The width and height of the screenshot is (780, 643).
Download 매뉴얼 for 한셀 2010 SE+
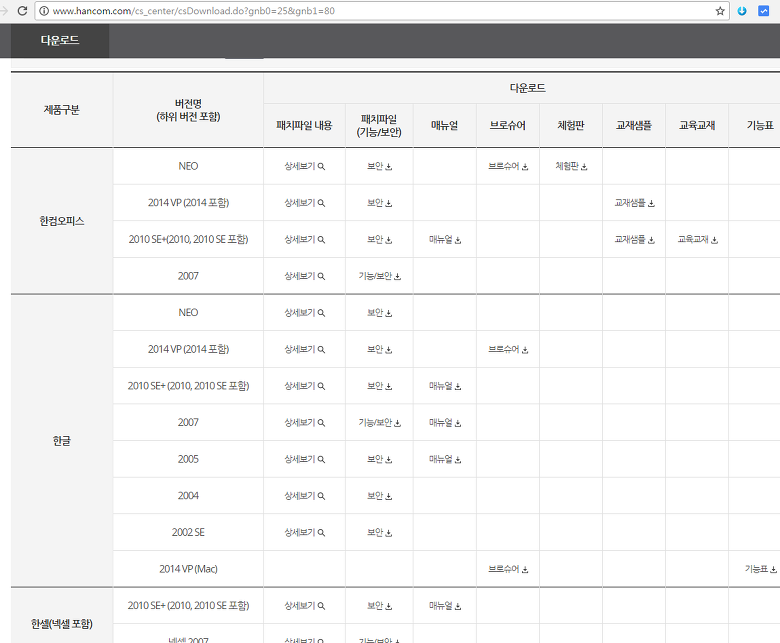coord(445,606)
